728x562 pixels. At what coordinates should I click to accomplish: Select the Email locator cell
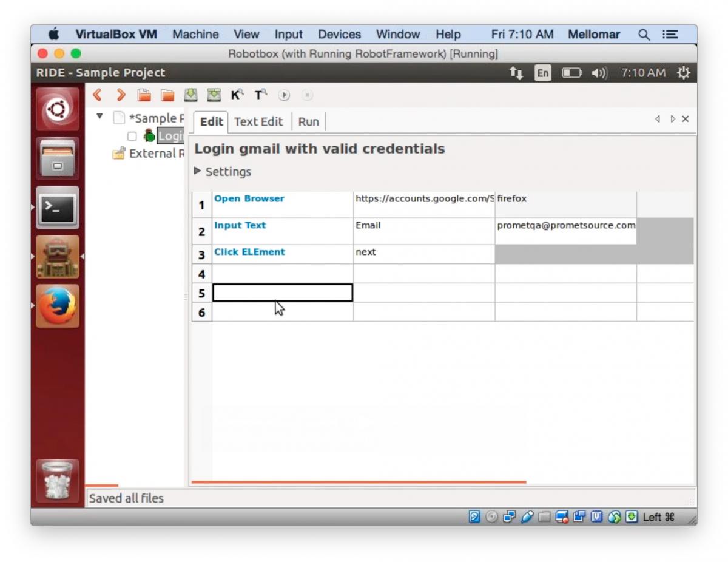click(x=424, y=231)
